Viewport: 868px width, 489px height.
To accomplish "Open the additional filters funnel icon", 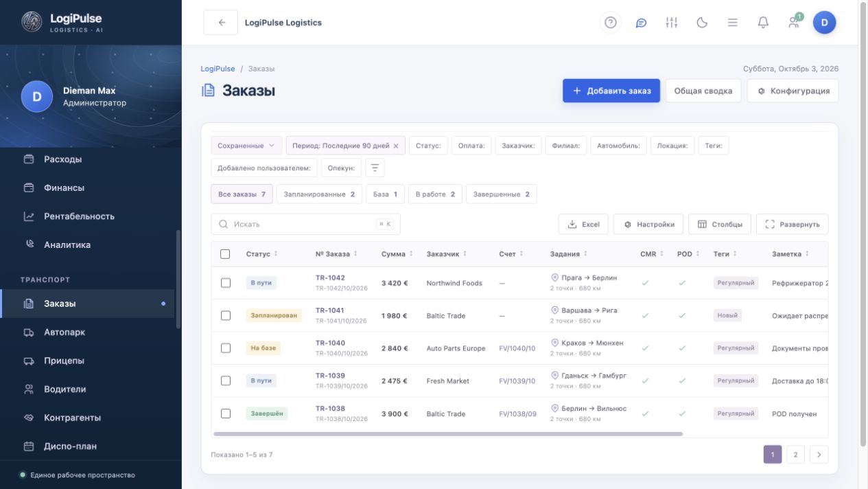I will (375, 168).
